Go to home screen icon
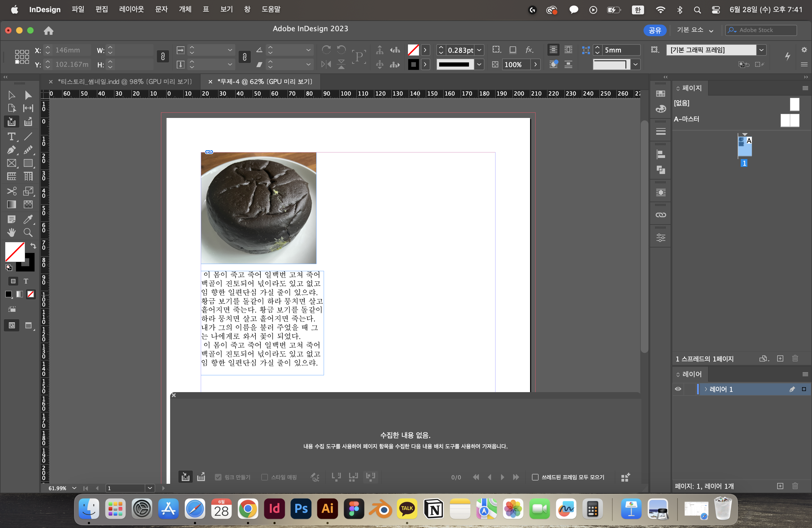 pyautogui.click(x=49, y=31)
